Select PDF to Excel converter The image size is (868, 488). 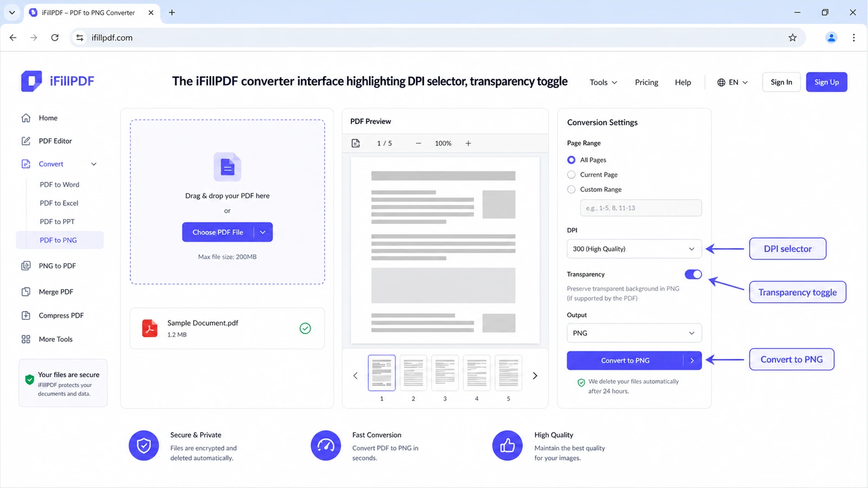[59, 203]
